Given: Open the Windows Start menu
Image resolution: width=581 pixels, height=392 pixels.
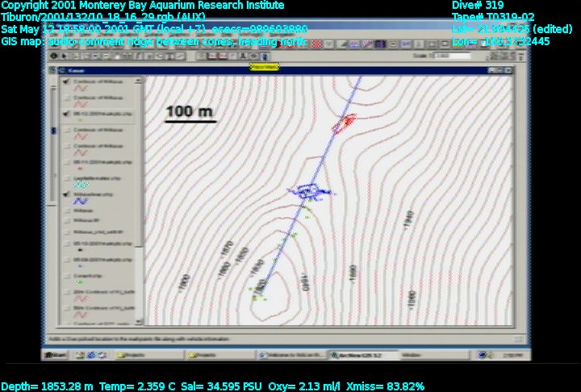Looking at the screenshot, I should (56, 354).
